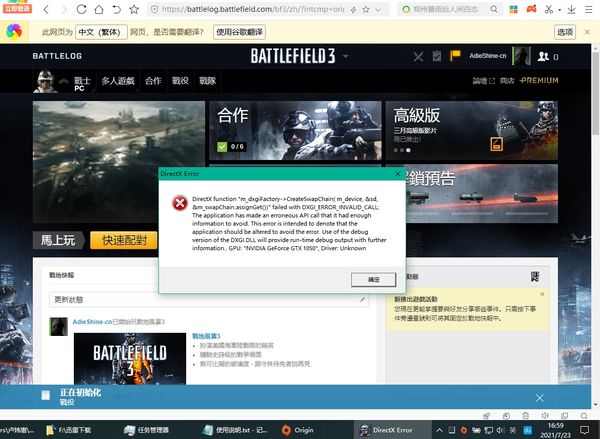Image resolution: width=600 pixels, height=439 pixels.
Task: Open the AdieShine-cn profile in the header
Action: click(x=488, y=56)
